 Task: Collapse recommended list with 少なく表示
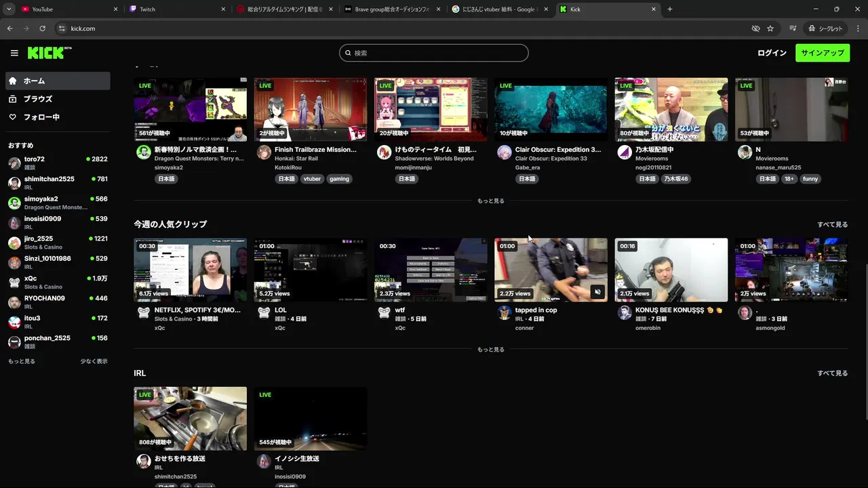94,361
